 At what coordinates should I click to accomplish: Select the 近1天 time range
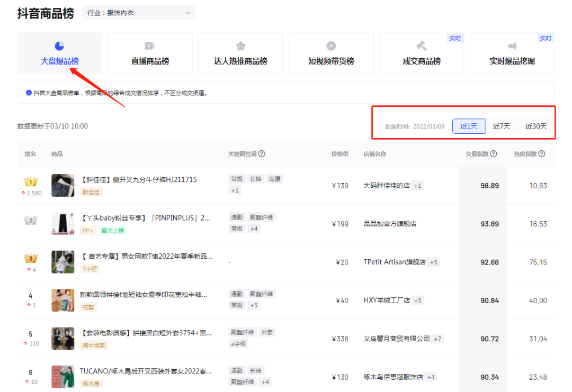click(469, 126)
